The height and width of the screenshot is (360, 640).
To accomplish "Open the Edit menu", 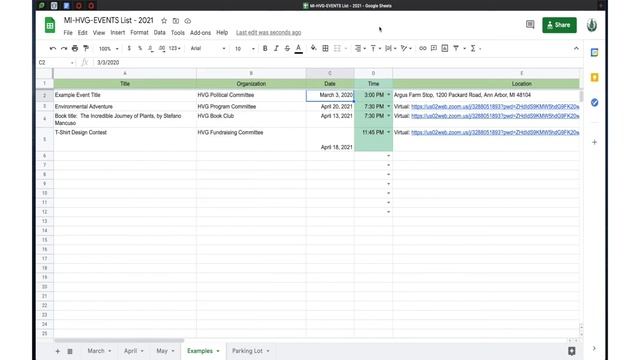I will [x=82, y=33].
